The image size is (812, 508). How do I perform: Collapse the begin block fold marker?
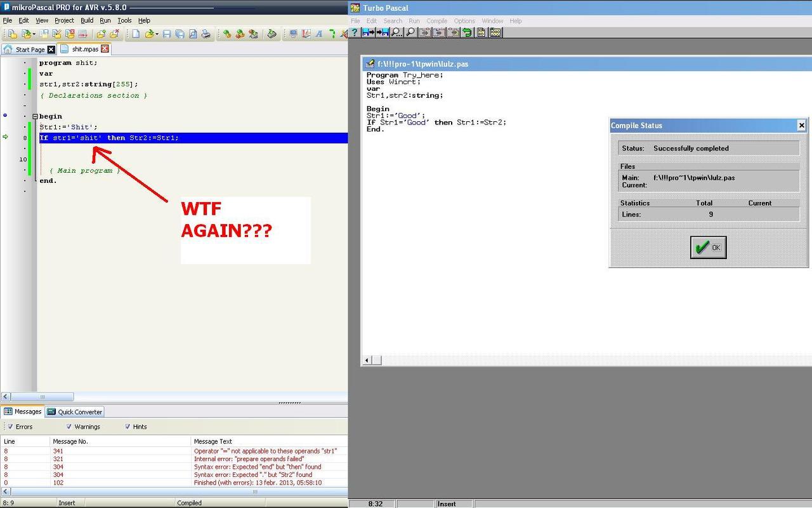pos(35,116)
